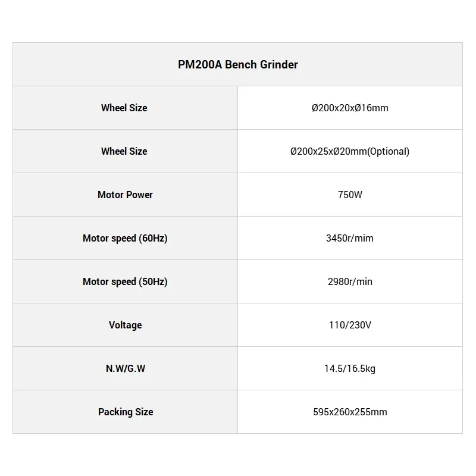
Task: Select the N.W/G.W label cell
Action: tap(125, 368)
